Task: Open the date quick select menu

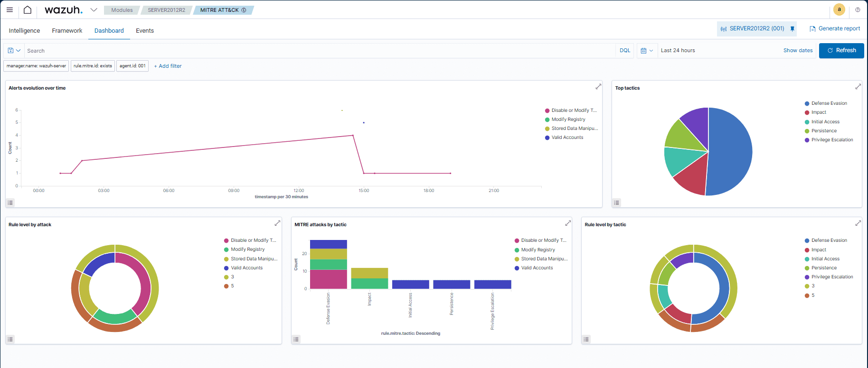Action: pos(646,51)
